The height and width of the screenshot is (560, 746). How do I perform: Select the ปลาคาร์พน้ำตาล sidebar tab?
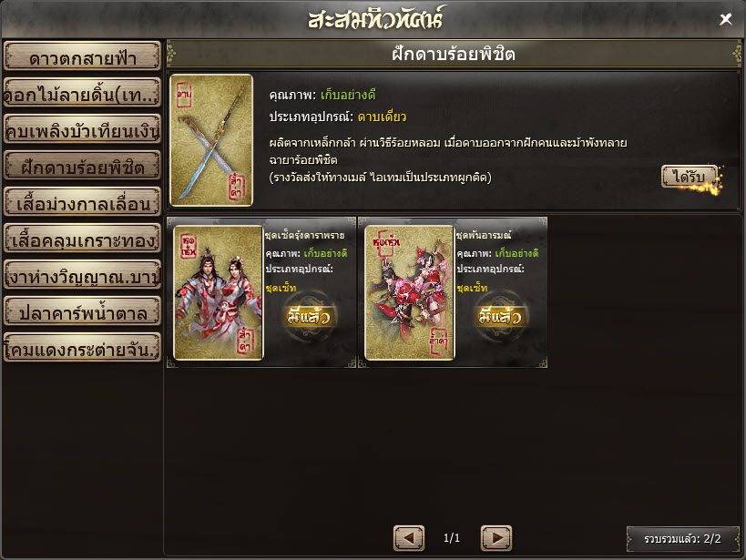[82, 311]
